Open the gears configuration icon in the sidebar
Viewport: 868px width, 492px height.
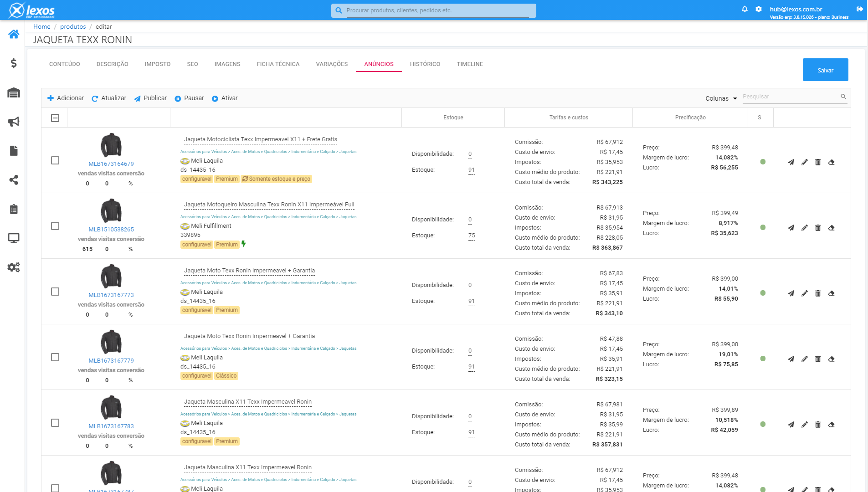pyautogui.click(x=14, y=267)
